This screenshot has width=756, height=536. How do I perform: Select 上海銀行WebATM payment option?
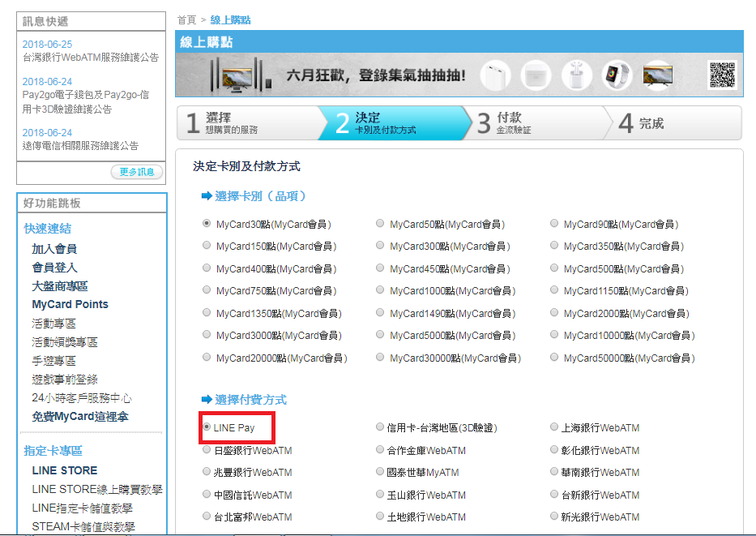point(554,427)
